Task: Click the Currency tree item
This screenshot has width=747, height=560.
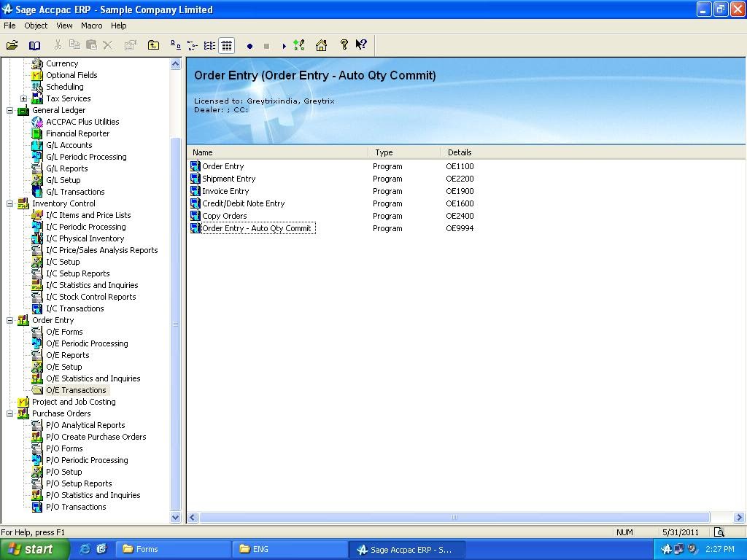Action: [62, 63]
